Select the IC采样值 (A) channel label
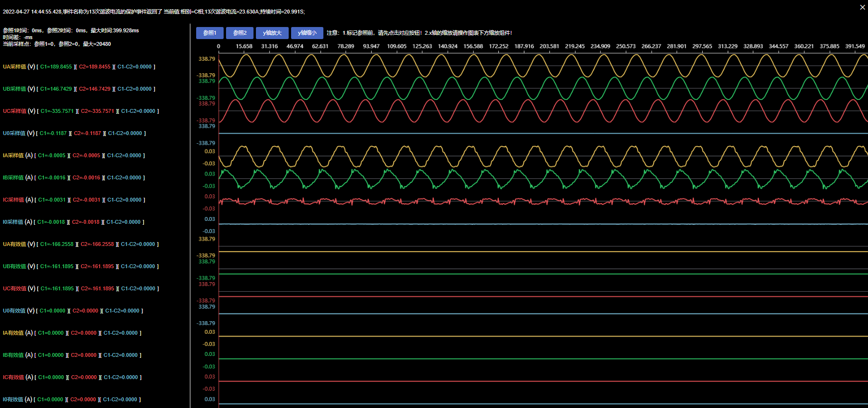 [18, 200]
